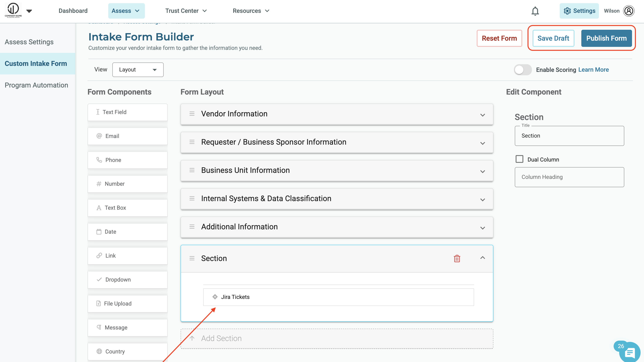Check the Dual Column checkbox
This screenshot has height=362, width=644.
coord(519,159)
